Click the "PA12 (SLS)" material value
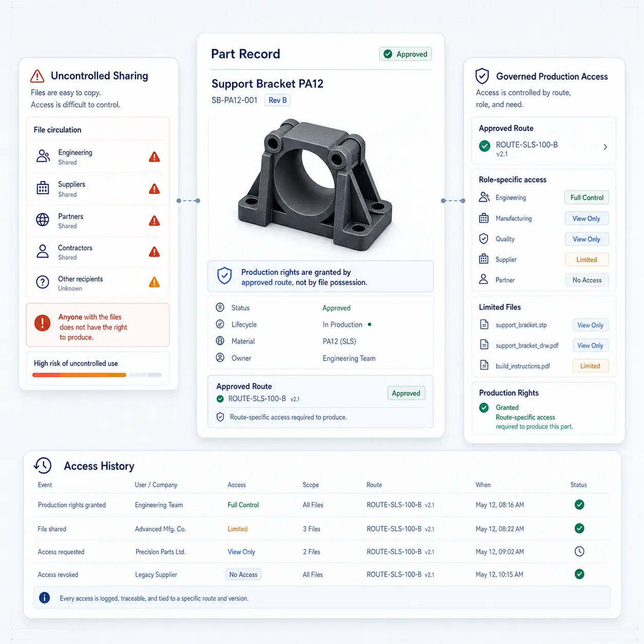Viewport: 644px width, 644px height. [339, 341]
